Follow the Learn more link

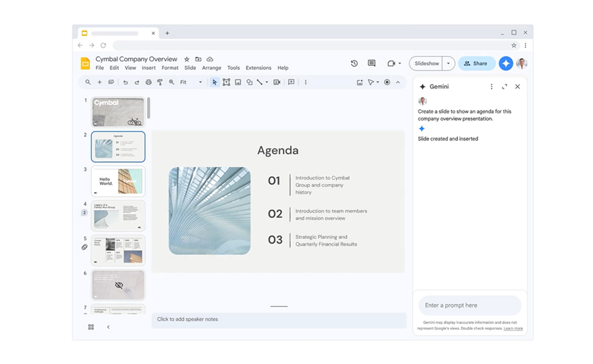(513, 329)
